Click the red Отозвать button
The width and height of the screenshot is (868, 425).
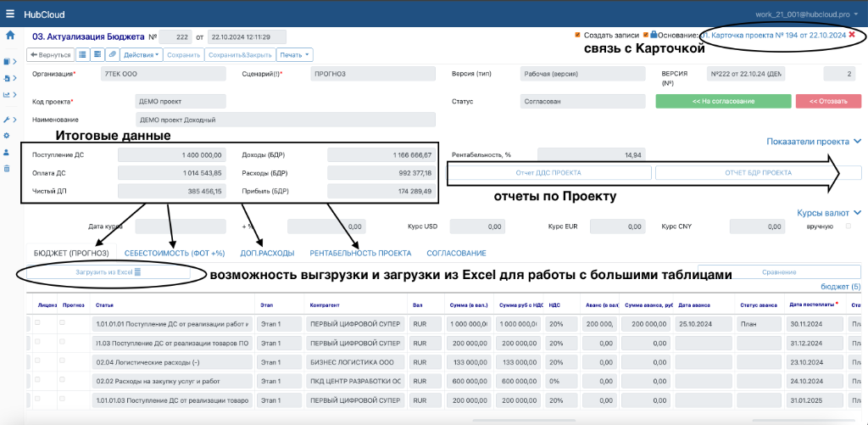[828, 102]
